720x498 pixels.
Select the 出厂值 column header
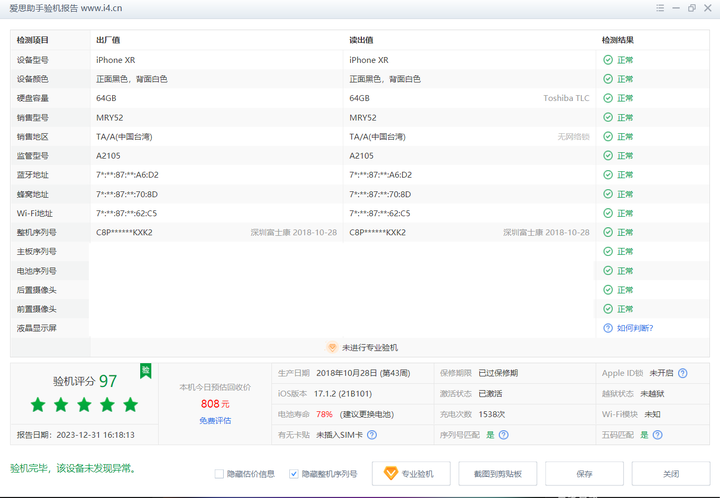[108, 40]
